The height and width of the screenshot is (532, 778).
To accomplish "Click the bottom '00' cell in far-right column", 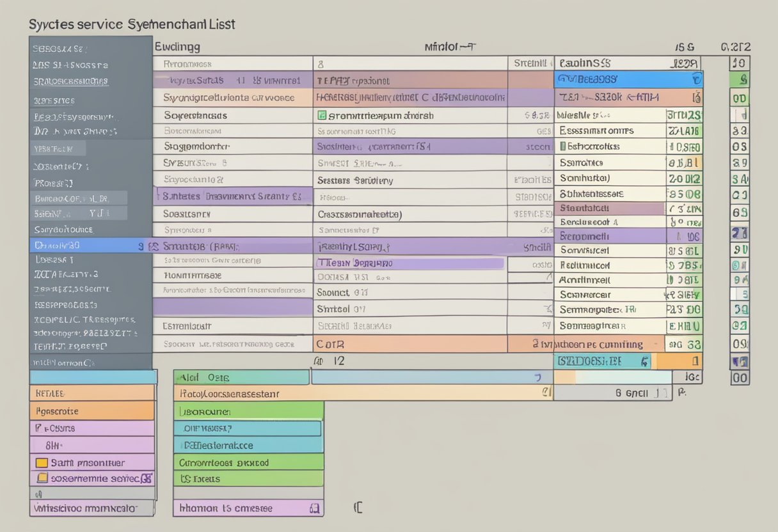I will click(740, 377).
